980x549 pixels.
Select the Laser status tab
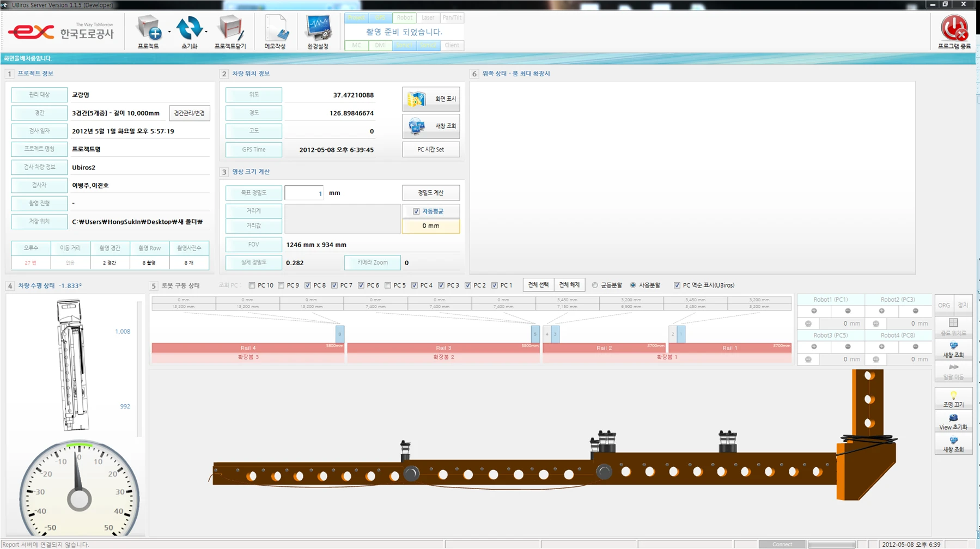(428, 17)
